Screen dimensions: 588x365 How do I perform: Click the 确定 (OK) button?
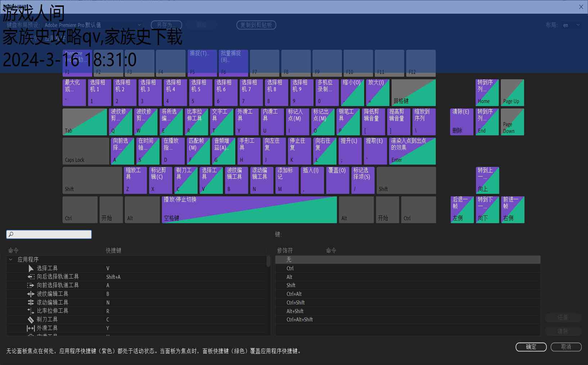click(531, 347)
